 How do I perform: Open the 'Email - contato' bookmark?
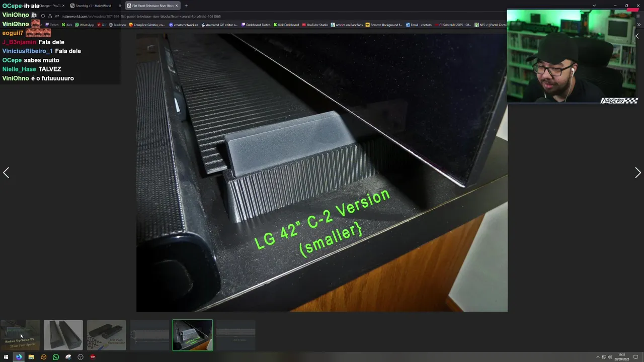click(x=419, y=25)
